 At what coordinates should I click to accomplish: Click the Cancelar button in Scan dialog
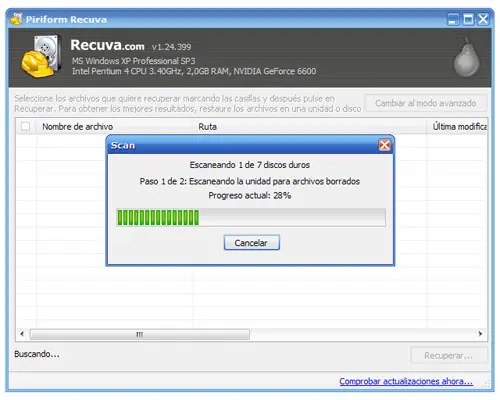(252, 242)
